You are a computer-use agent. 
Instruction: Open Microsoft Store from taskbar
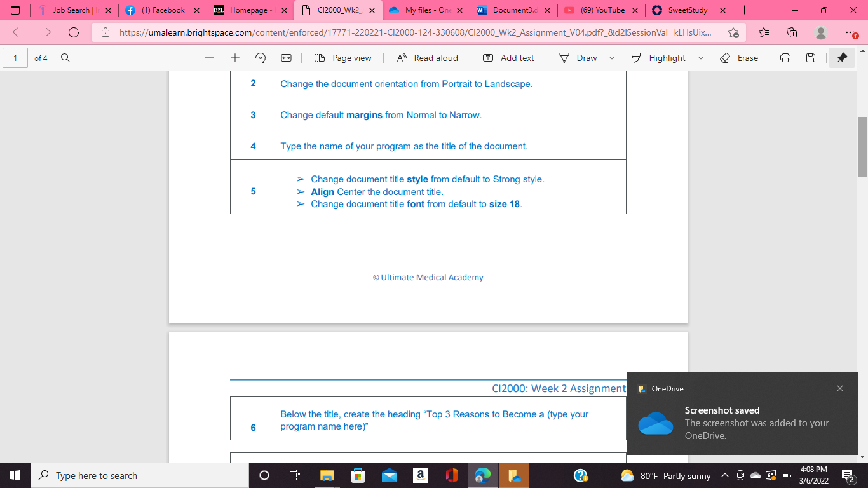tap(358, 475)
